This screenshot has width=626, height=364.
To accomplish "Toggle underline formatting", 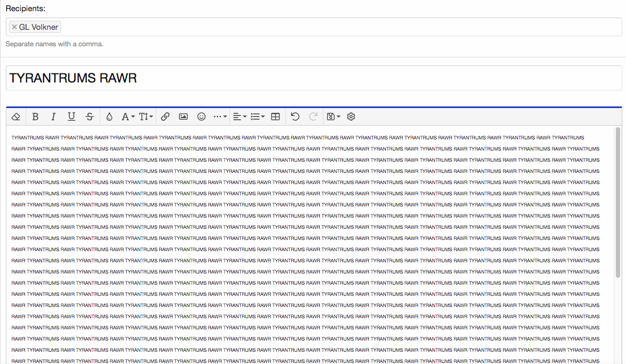I will (71, 117).
